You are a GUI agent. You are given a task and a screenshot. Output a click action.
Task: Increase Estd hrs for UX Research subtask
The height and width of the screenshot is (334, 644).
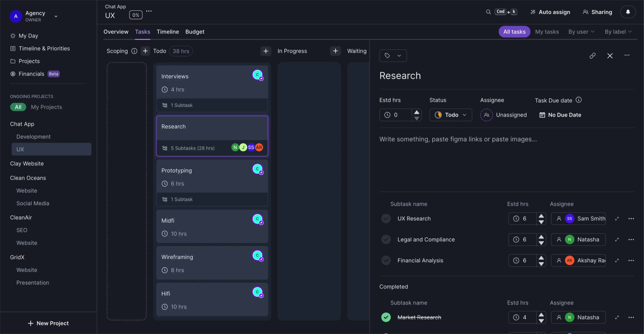coord(541,216)
